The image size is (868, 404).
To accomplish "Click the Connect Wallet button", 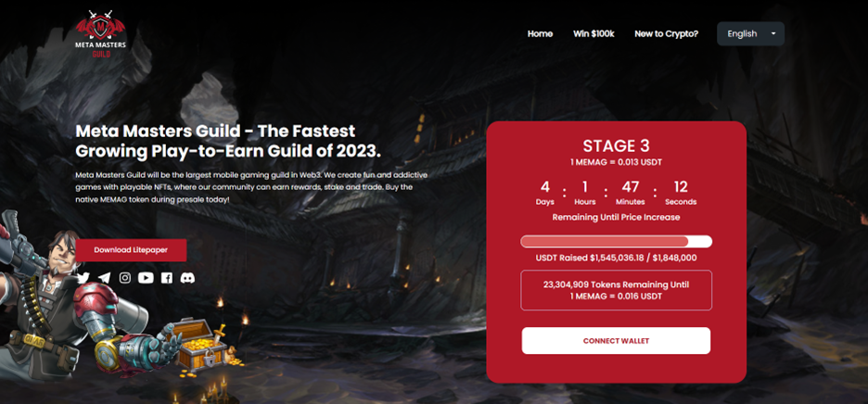I will pos(616,341).
